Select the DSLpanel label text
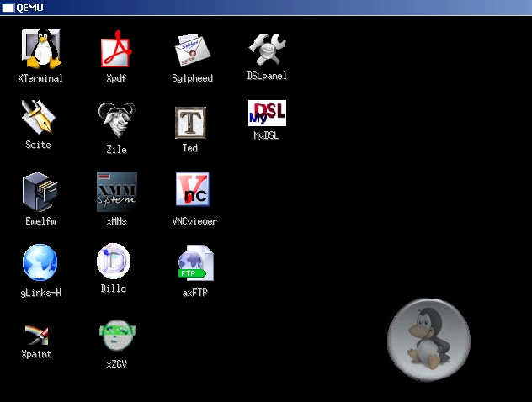532x402 pixels. 267,76
